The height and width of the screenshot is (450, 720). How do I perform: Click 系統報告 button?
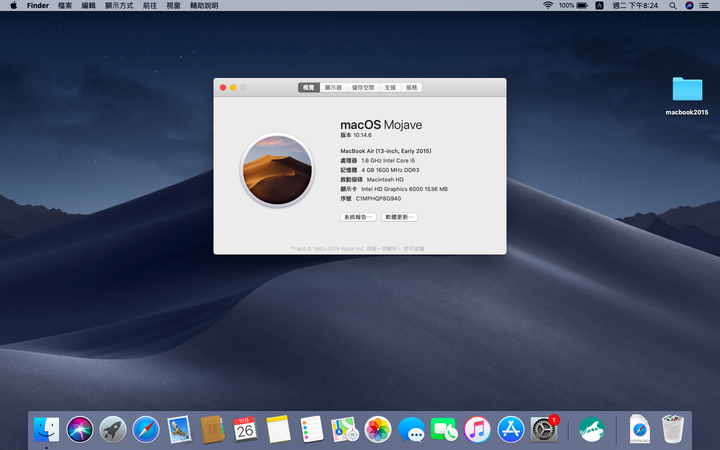(x=358, y=217)
